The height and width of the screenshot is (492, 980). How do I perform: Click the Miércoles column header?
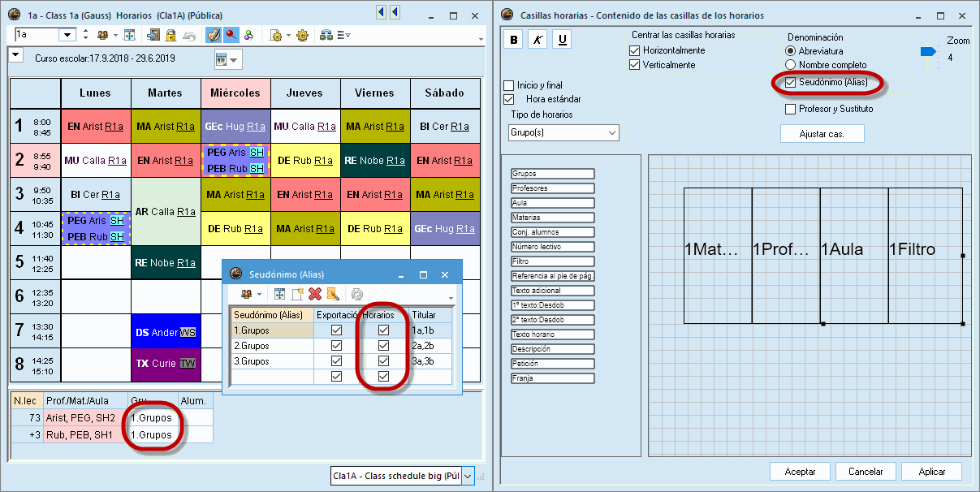(235, 93)
